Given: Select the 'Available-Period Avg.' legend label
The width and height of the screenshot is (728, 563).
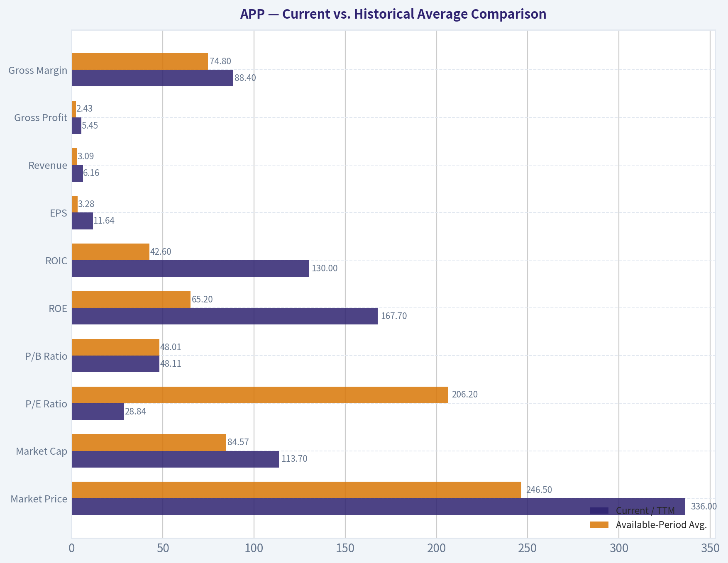Looking at the screenshot, I should tap(661, 525).
